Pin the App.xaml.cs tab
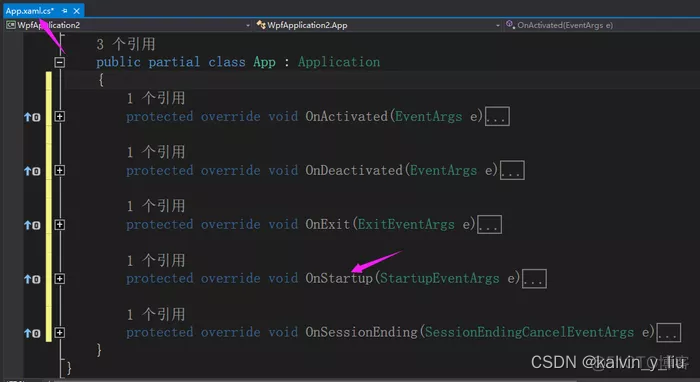Viewport: 700px width, 382px height. tap(65, 11)
